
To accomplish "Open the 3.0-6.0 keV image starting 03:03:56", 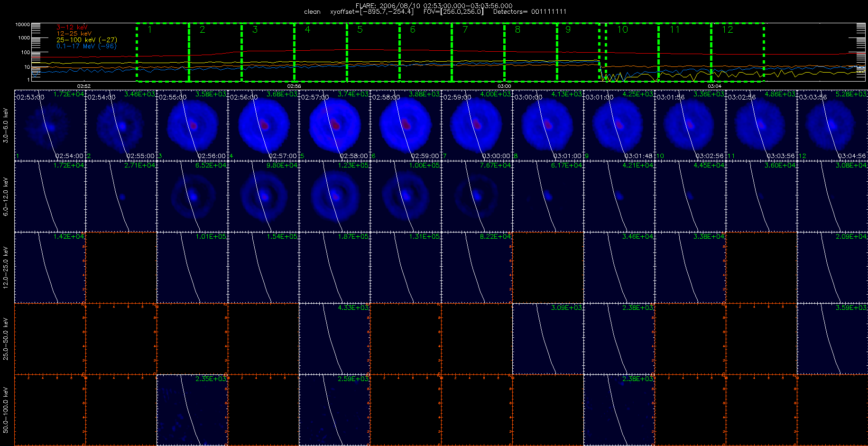I will (833, 125).
